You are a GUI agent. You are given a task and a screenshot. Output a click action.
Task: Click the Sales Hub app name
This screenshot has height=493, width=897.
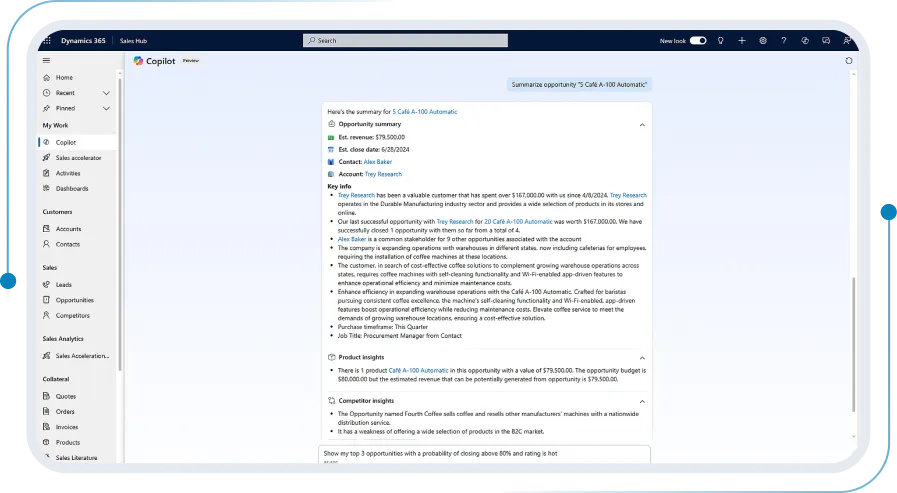coord(133,41)
